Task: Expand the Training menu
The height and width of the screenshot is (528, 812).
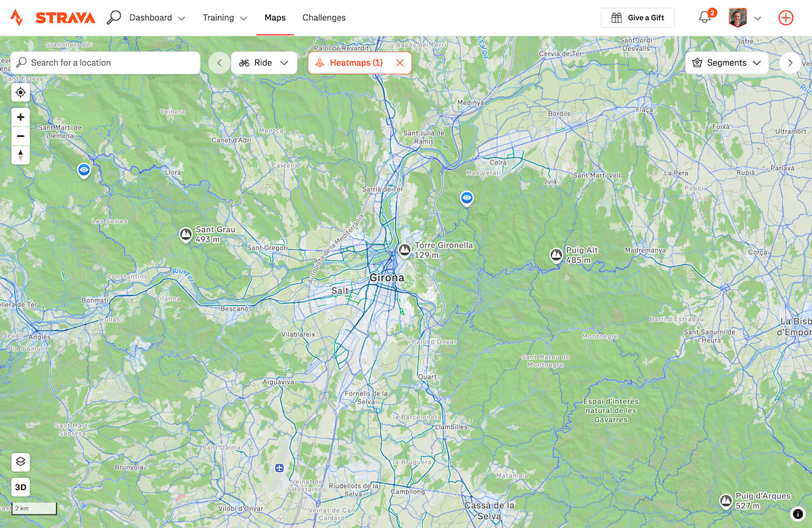Action: (x=225, y=18)
